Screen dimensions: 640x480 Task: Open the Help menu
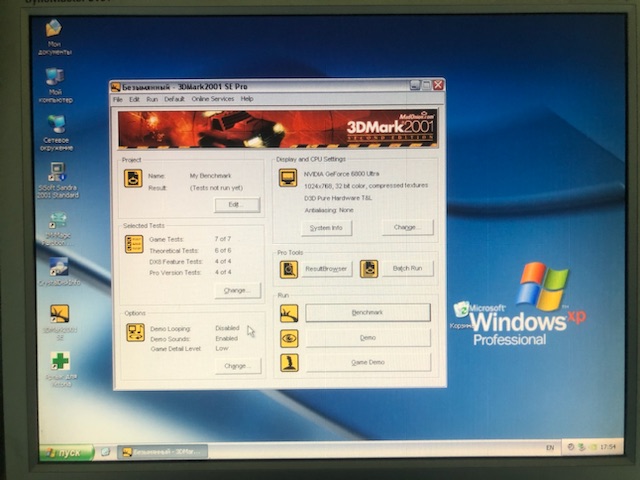(247, 99)
